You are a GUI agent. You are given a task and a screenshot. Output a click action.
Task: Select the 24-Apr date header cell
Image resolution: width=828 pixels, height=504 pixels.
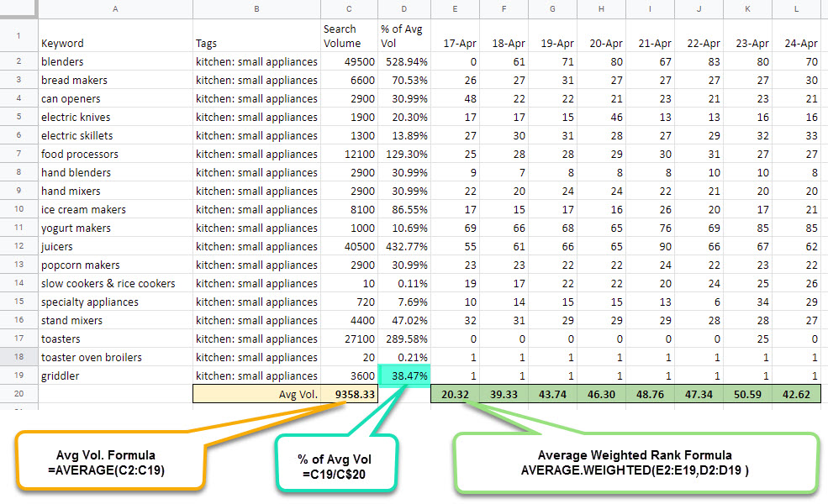pyautogui.click(x=799, y=43)
